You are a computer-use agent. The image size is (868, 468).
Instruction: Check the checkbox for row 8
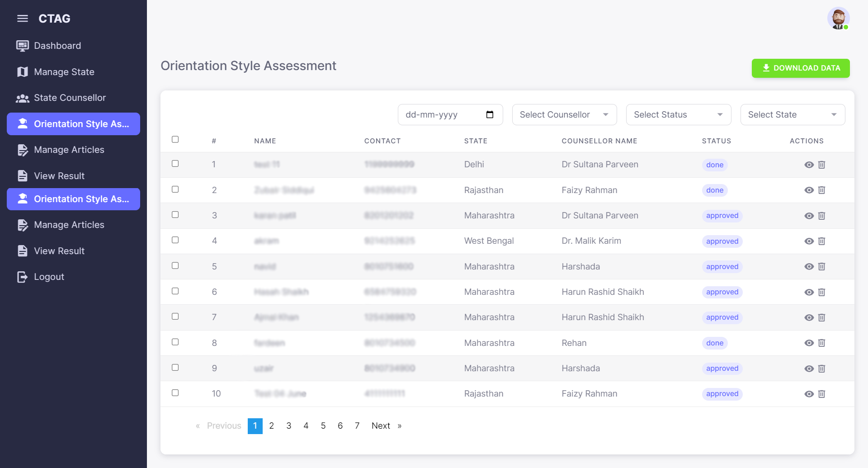[175, 342]
